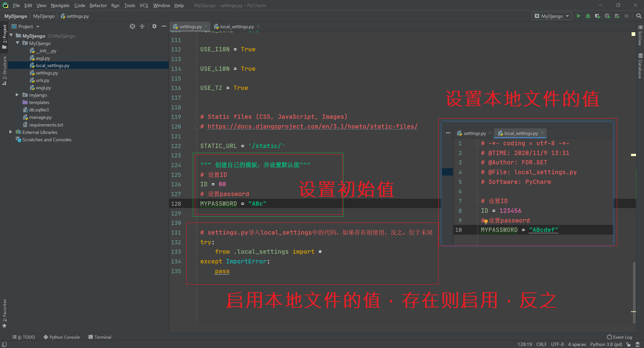
Task: Run with concurrency diagram icon
Action: coord(617,16)
